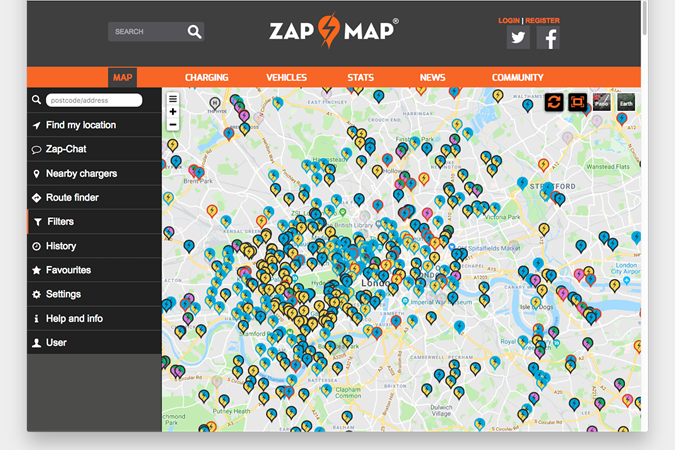675x450 pixels.
Task: Open the COMMUNITY menu
Action: coord(518,78)
